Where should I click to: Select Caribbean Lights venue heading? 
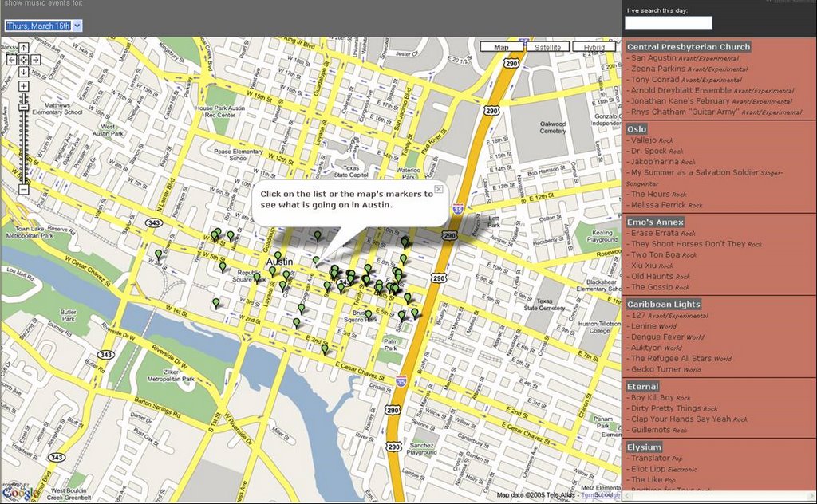click(x=663, y=305)
